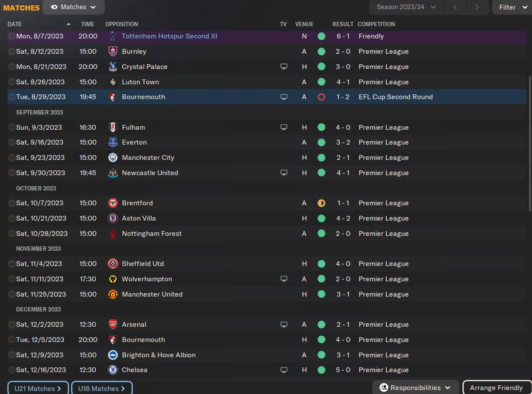Viewport: 532px width, 394px height.
Task: Click the Arrange Friendly button
Action: (496, 388)
